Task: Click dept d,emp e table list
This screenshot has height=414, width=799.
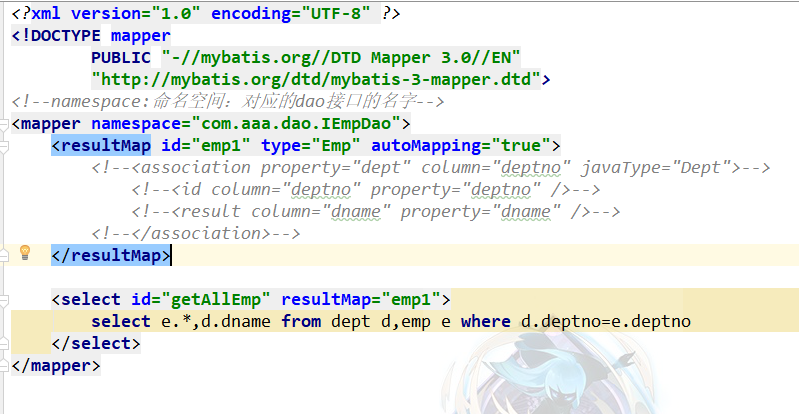Action: click(391, 321)
